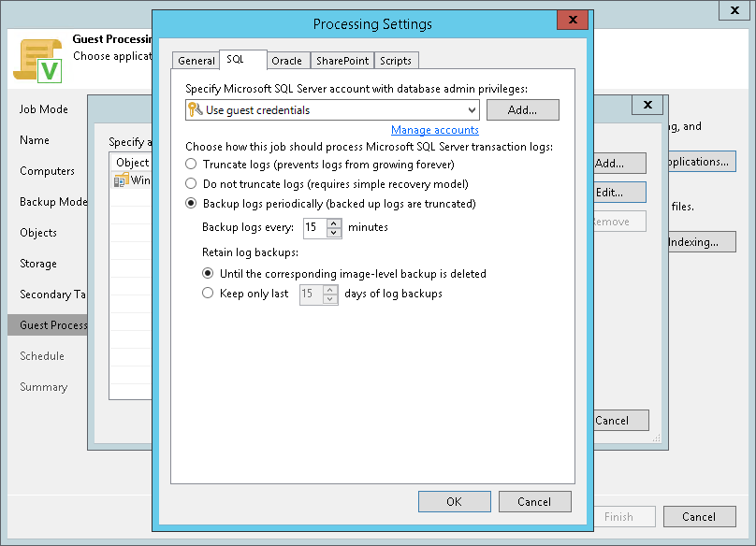Click the Object column header
This screenshot has height=546, width=756.
point(132,163)
